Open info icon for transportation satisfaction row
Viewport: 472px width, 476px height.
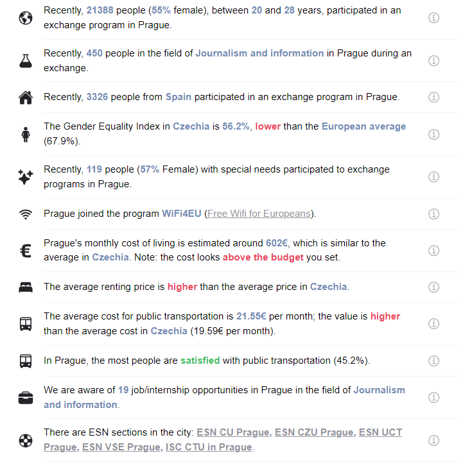[433, 361]
